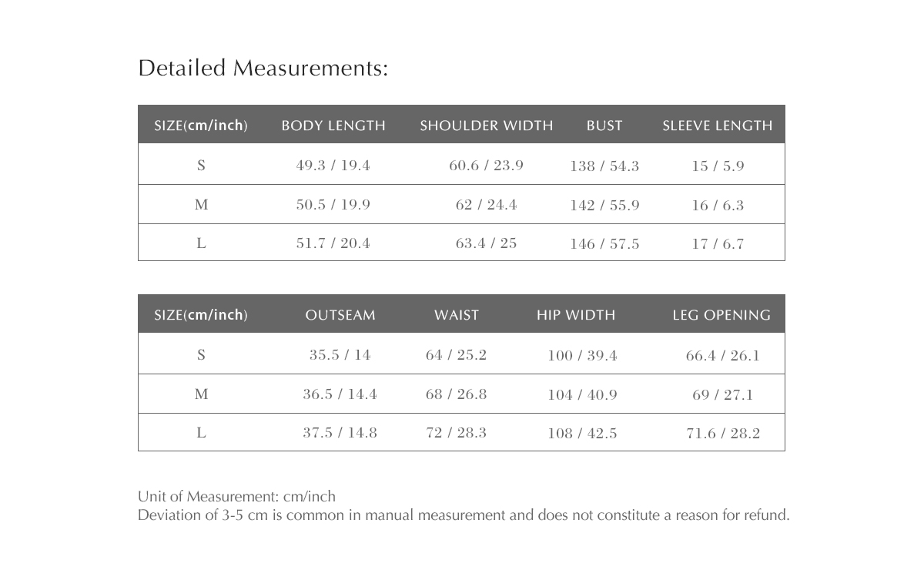The width and height of the screenshot is (924, 580).
Task: Click the SLEEVE LENGTH column header
Action: [x=718, y=126]
